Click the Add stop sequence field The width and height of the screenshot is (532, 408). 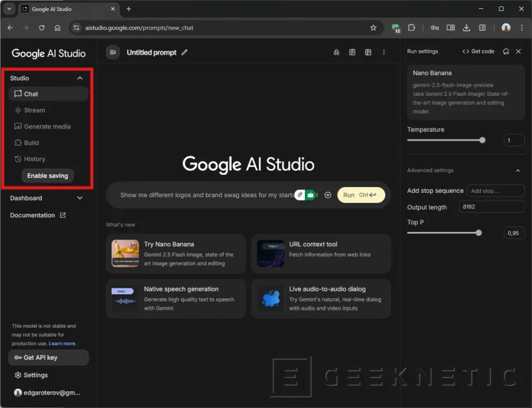click(x=495, y=191)
